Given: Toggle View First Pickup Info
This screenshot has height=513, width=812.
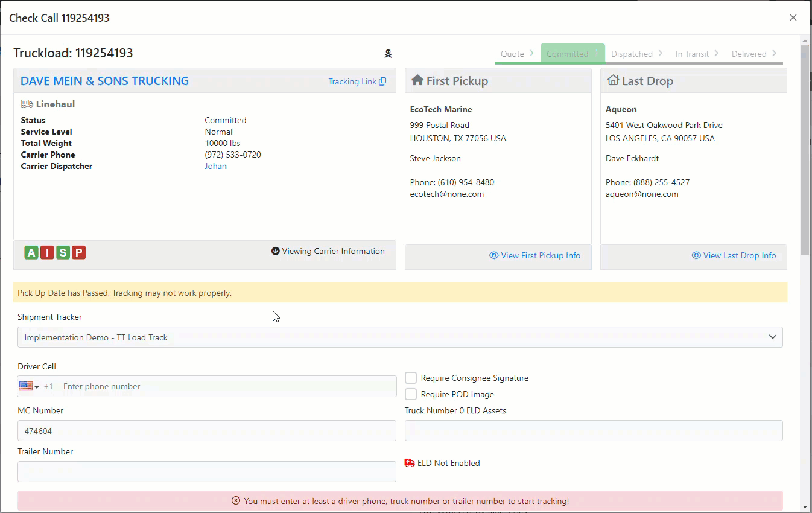Looking at the screenshot, I should click(x=534, y=255).
